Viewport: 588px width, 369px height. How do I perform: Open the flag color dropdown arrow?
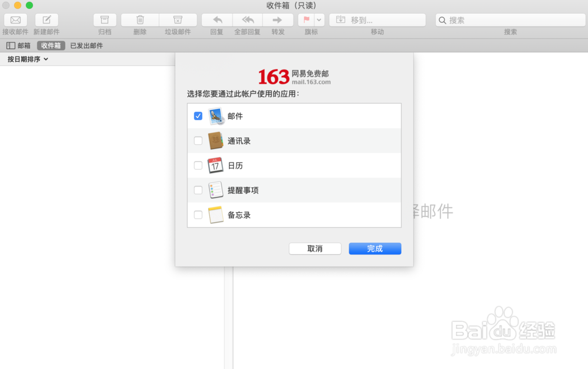point(319,20)
